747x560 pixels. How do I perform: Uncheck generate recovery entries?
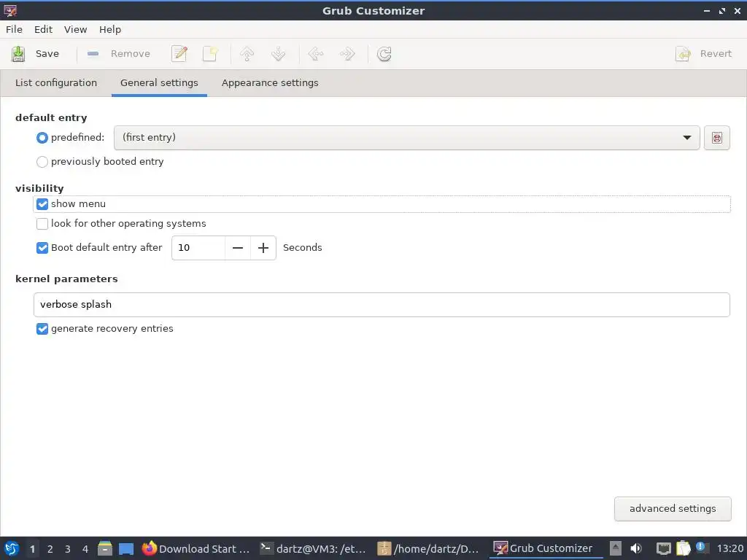click(x=42, y=329)
